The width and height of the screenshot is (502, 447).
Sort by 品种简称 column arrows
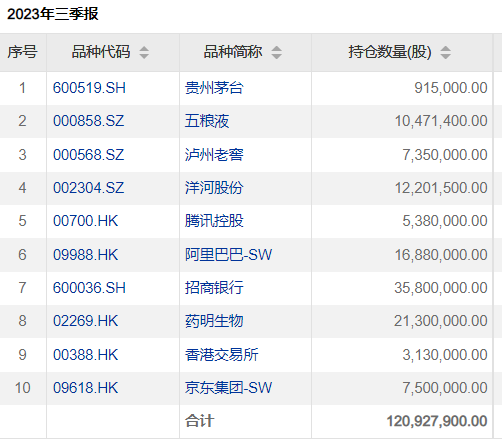click(276, 52)
